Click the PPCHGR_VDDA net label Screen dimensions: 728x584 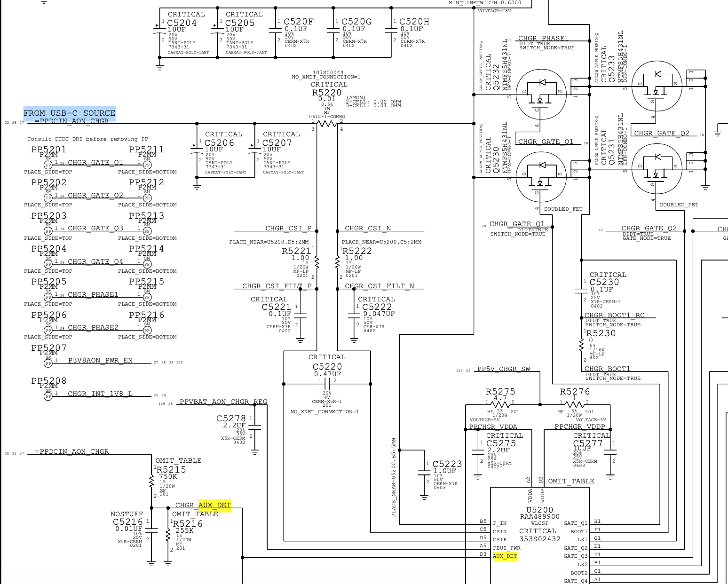(493, 426)
